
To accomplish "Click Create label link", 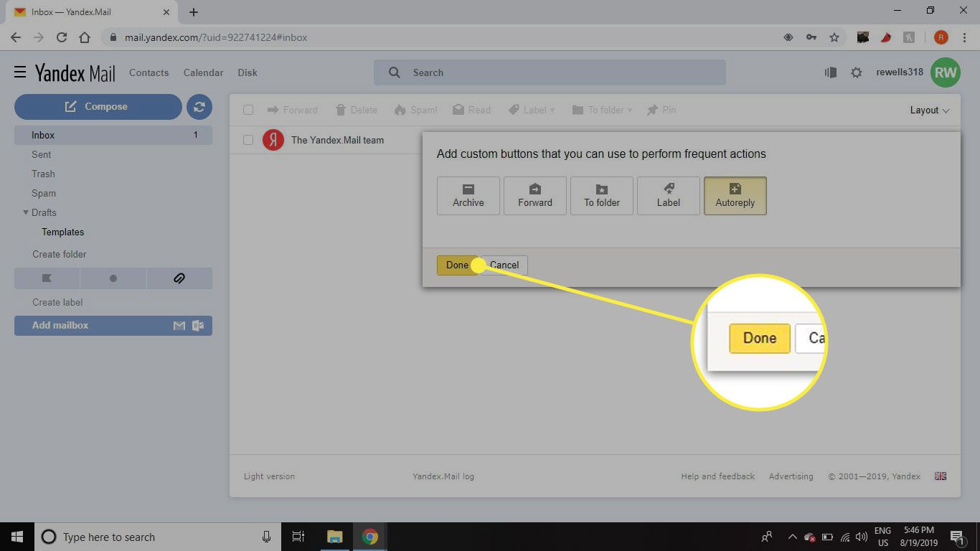I will tap(57, 302).
